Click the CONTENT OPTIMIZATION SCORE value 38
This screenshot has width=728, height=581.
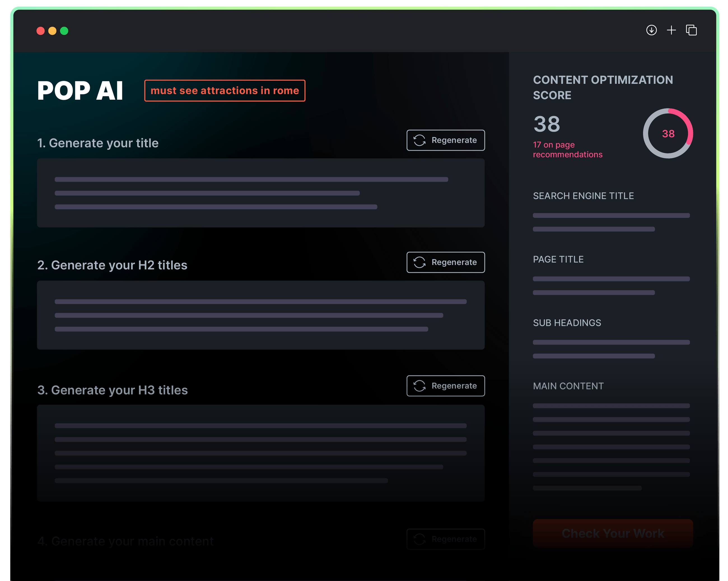point(546,124)
